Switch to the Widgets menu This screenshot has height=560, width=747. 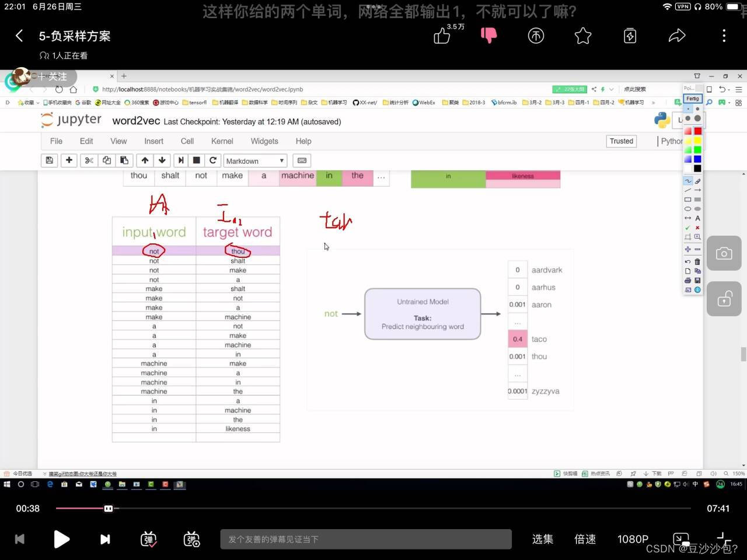coord(264,141)
